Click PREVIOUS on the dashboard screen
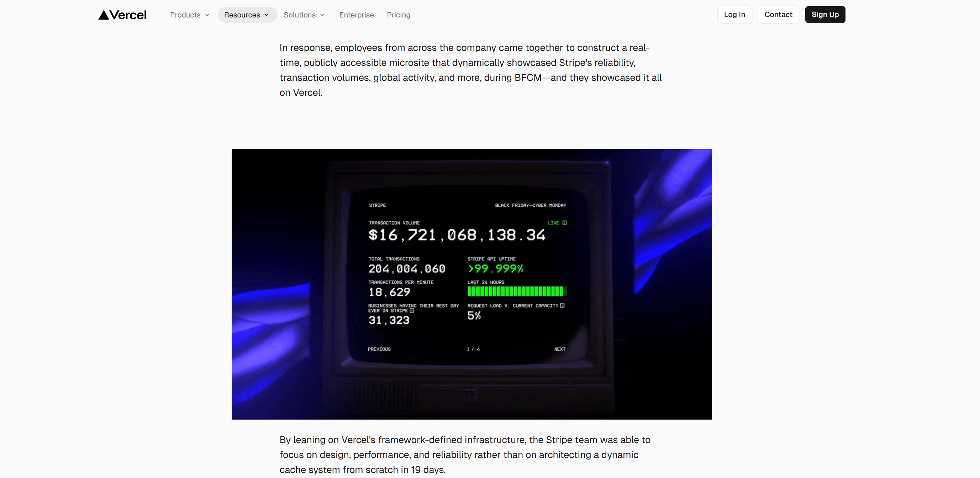 click(379, 349)
